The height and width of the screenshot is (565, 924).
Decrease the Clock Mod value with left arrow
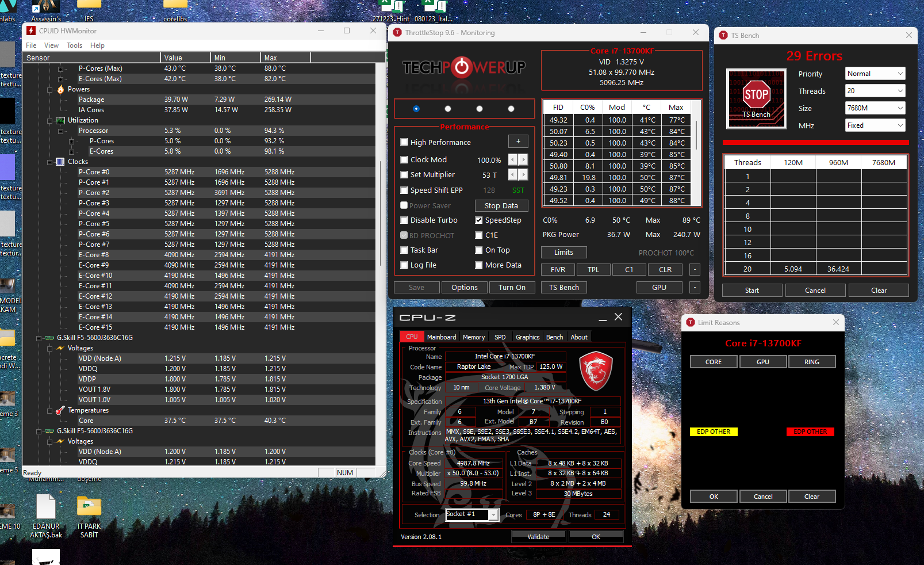(x=513, y=159)
